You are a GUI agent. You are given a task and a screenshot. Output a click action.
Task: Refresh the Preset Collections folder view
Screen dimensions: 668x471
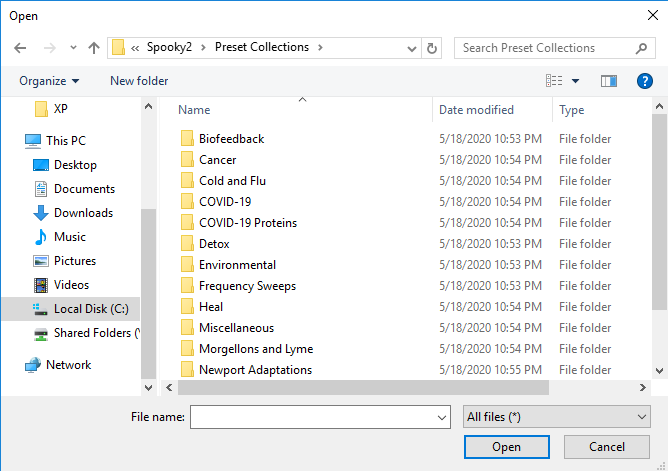[x=432, y=48]
